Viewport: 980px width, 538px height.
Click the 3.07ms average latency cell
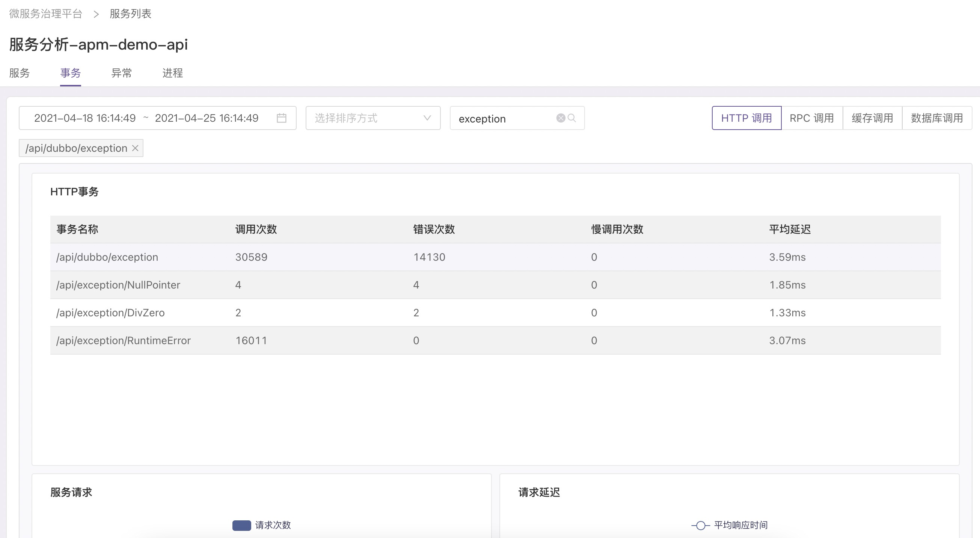click(x=787, y=340)
